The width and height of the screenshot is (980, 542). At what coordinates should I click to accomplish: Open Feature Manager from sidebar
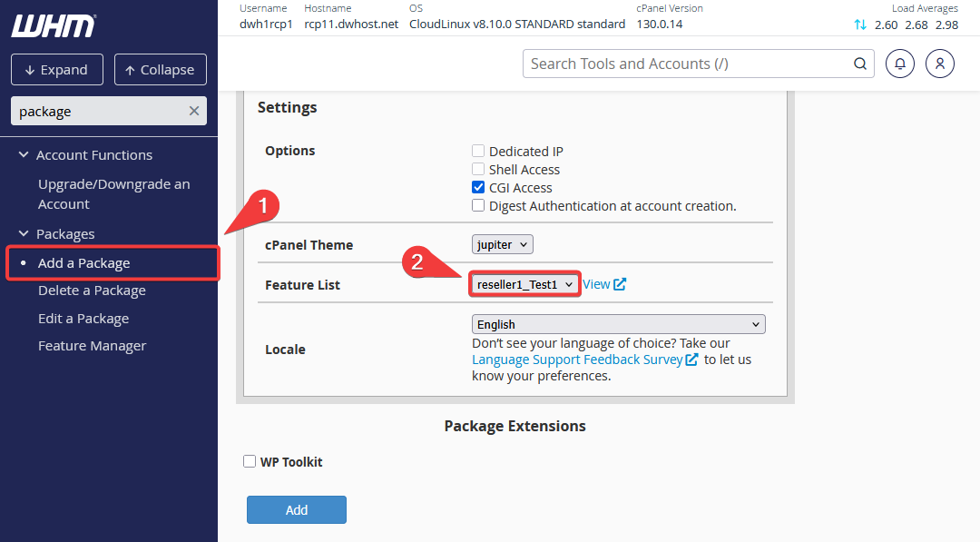pyautogui.click(x=92, y=346)
